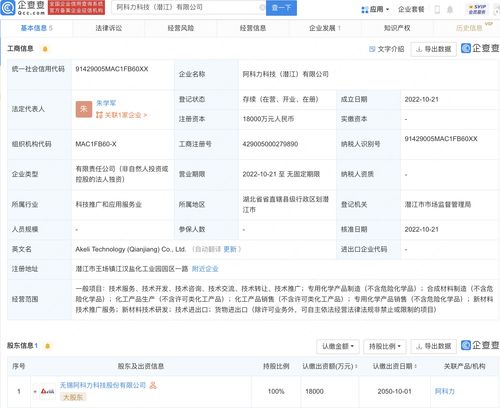Click the sort arrow on 认缴出资日期
Image resolution: width=500 pixels, height=408 pixels.
415,366
